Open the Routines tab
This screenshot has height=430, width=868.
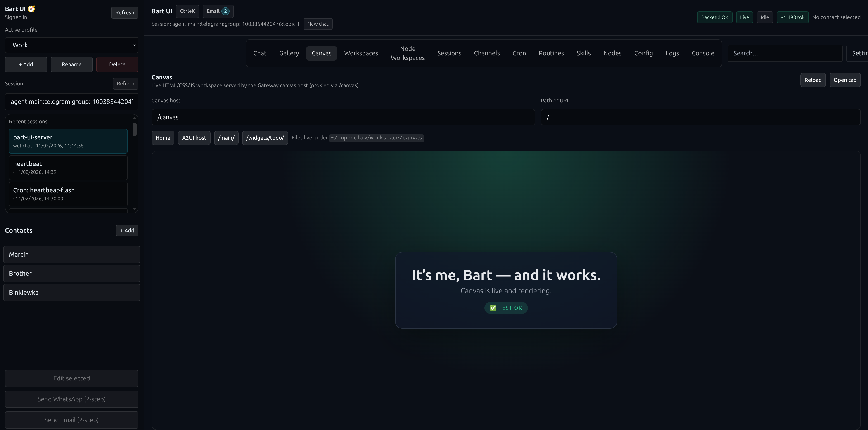(x=551, y=53)
